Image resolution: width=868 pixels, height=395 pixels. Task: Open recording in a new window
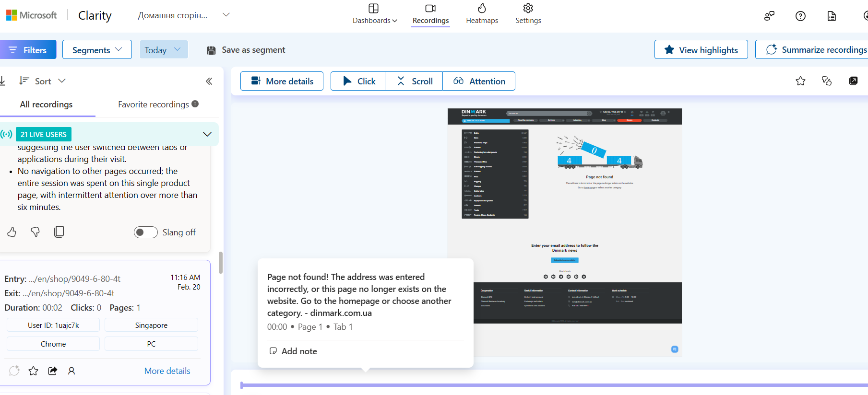(853, 81)
